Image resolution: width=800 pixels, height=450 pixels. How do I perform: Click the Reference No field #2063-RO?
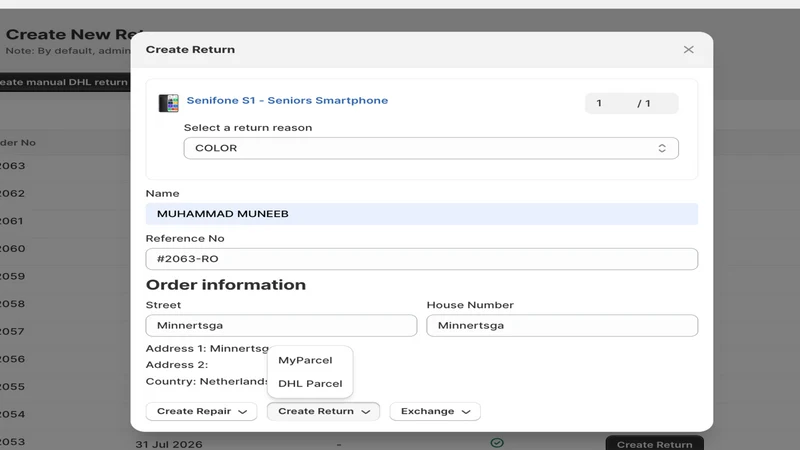click(x=421, y=259)
